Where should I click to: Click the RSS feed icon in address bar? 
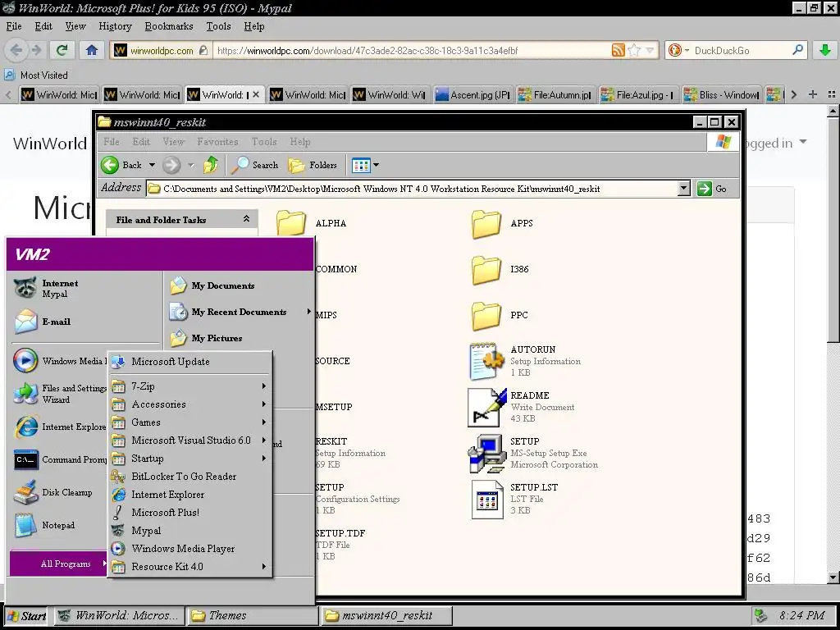(619, 50)
